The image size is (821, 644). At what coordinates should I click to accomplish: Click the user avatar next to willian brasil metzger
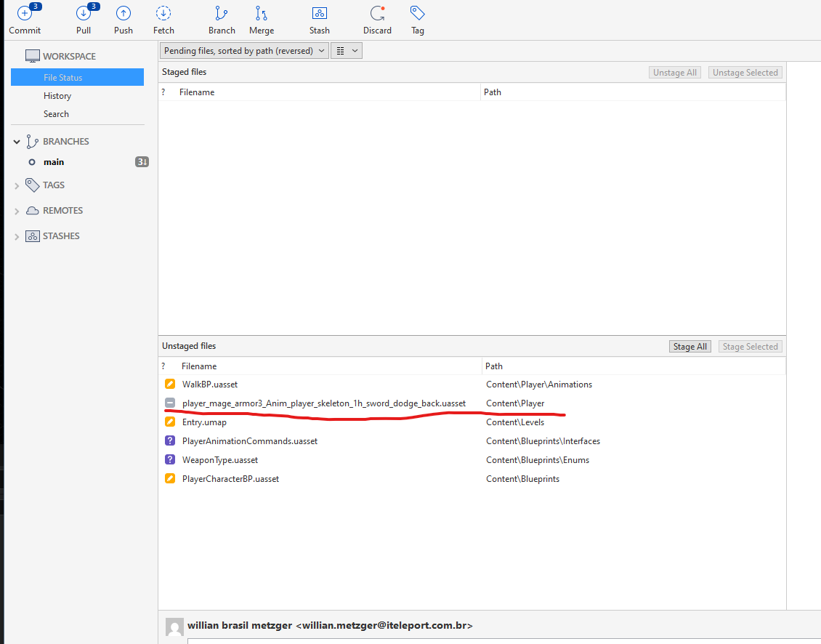[174, 627]
